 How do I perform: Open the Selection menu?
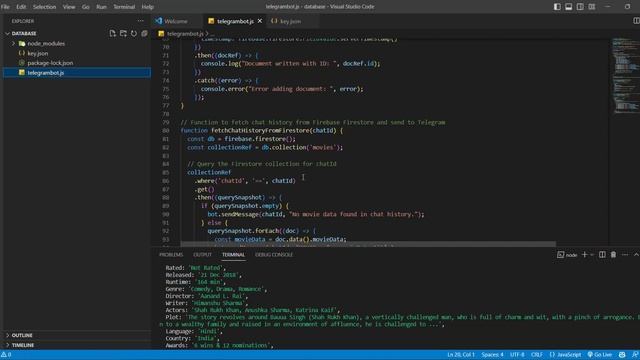click(x=44, y=7)
